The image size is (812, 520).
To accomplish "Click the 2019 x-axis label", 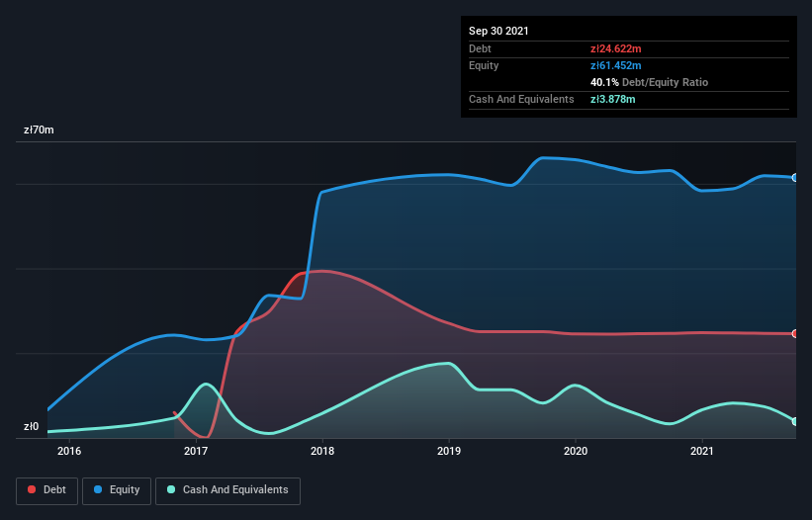I will pos(449,451).
